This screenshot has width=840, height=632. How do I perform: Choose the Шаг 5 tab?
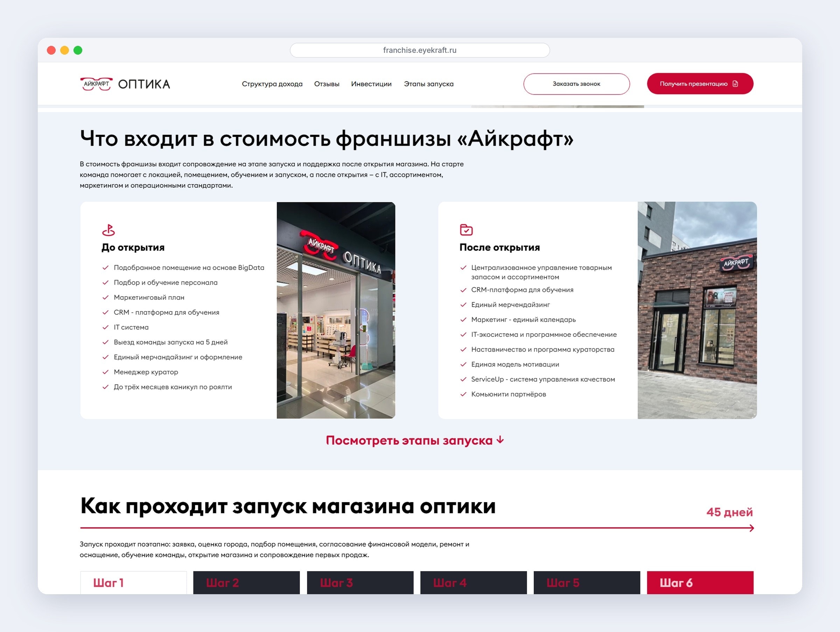(587, 583)
